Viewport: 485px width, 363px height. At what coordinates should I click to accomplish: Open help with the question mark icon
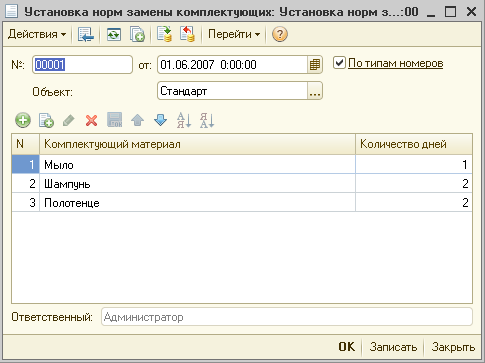point(279,34)
